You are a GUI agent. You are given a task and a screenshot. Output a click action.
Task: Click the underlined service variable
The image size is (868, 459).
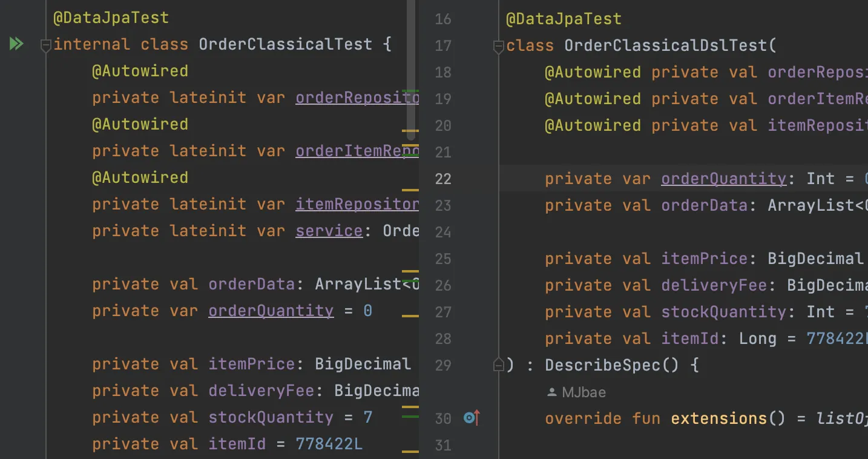pos(329,231)
